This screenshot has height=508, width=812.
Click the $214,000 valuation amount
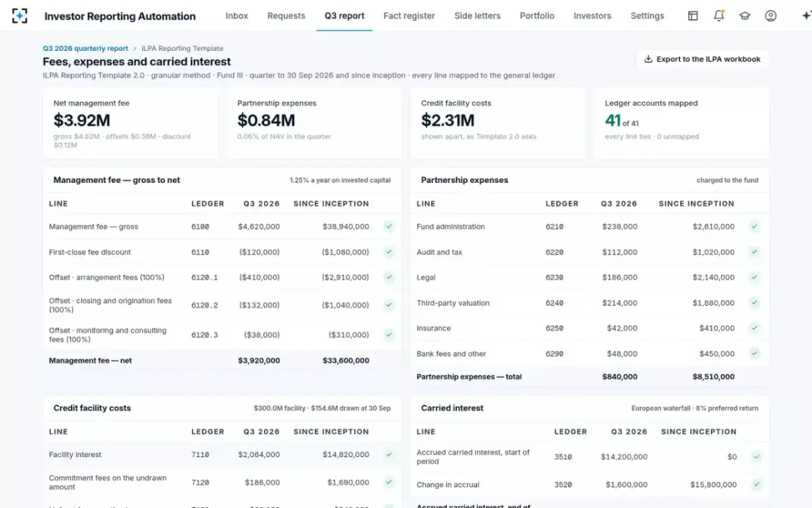point(619,303)
